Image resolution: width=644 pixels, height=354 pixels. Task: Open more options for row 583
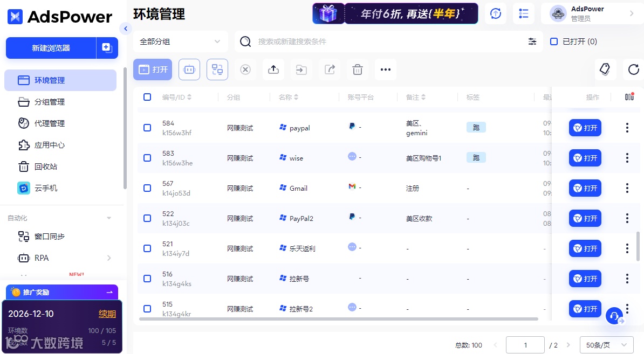point(627,158)
